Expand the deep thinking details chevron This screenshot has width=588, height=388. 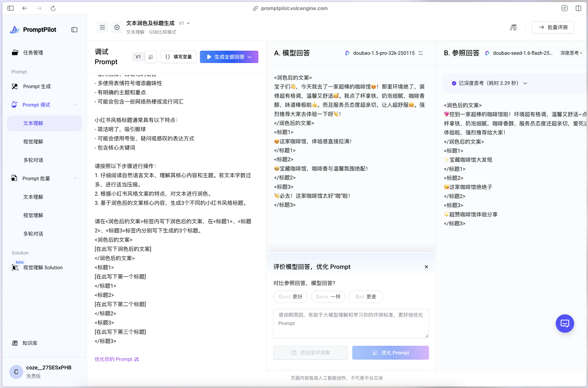[525, 83]
